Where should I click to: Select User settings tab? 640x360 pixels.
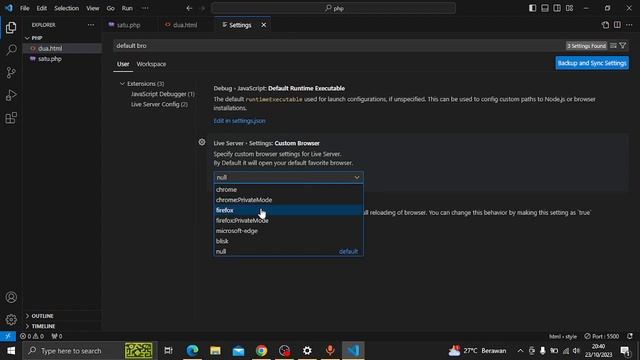pyautogui.click(x=123, y=64)
